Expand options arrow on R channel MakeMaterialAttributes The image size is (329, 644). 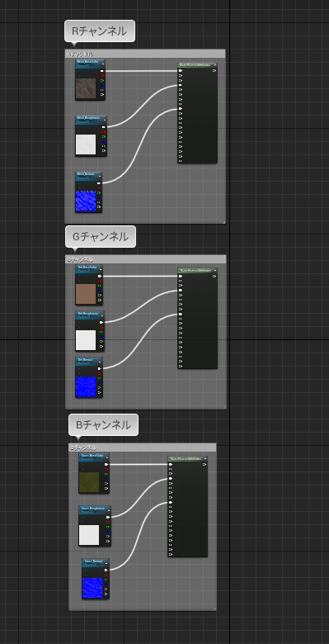pyautogui.click(x=215, y=65)
